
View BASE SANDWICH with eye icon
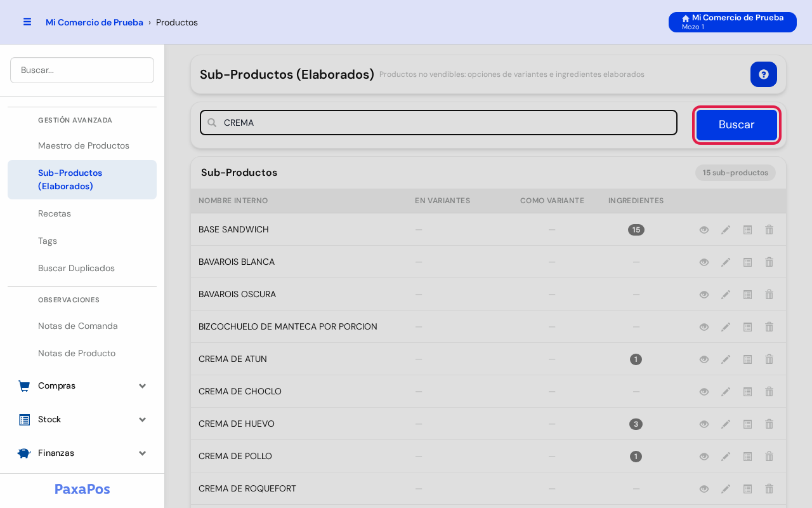point(704,230)
